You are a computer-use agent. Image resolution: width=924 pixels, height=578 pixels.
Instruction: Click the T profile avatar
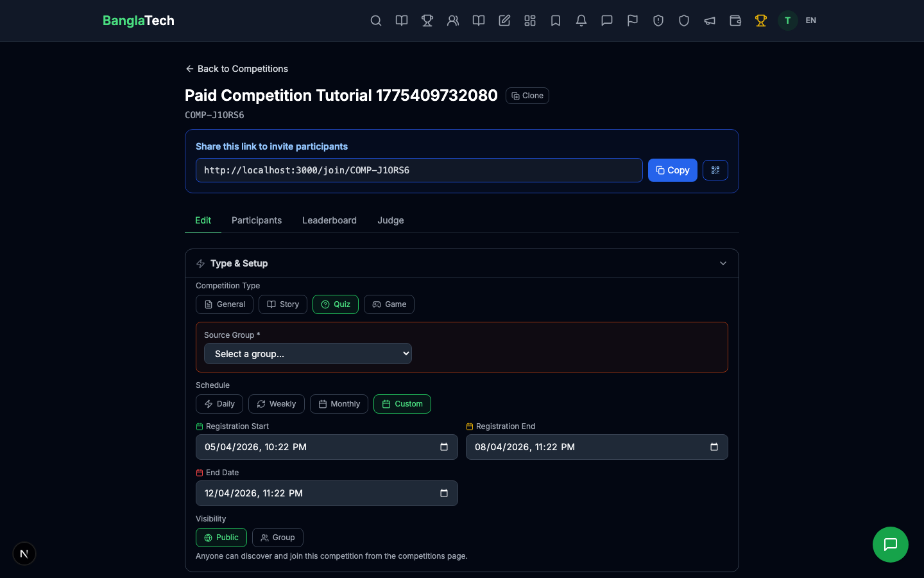[787, 21]
